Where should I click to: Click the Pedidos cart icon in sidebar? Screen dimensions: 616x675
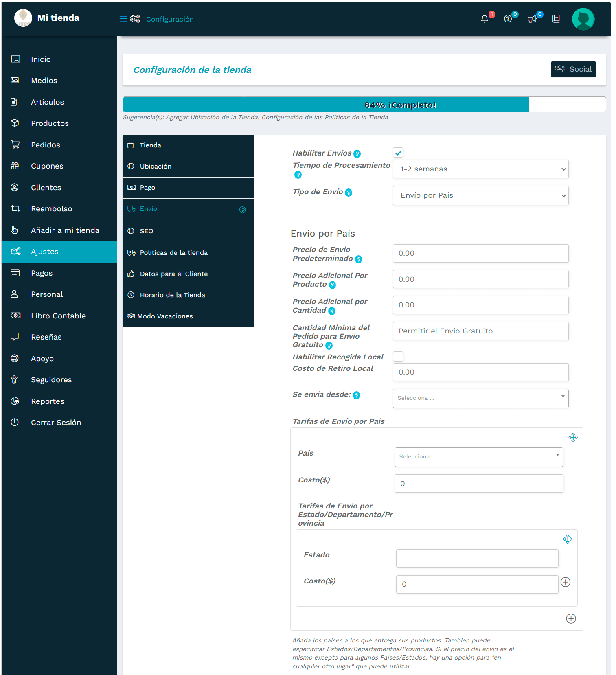point(15,145)
